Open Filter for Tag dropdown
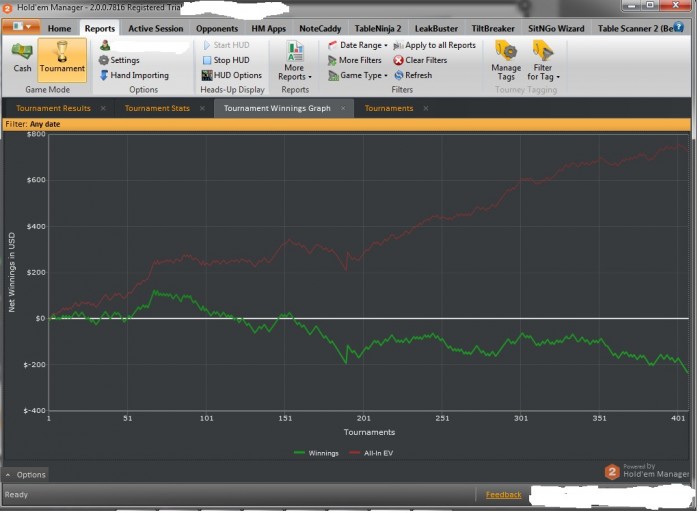The height and width of the screenshot is (513, 700). point(543,61)
